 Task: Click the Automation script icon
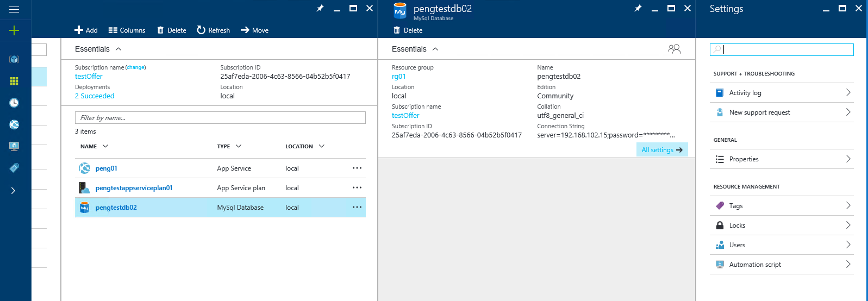(x=720, y=265)
